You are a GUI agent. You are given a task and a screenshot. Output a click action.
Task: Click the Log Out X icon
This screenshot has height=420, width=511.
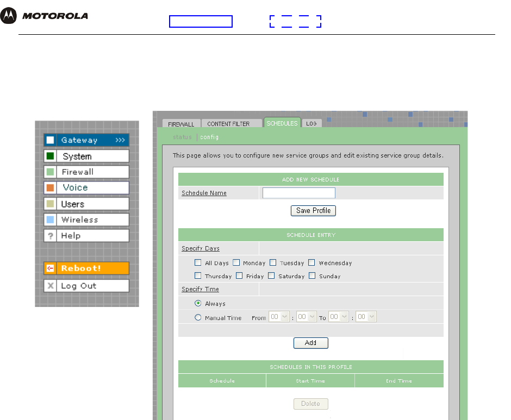click(50, 286)
